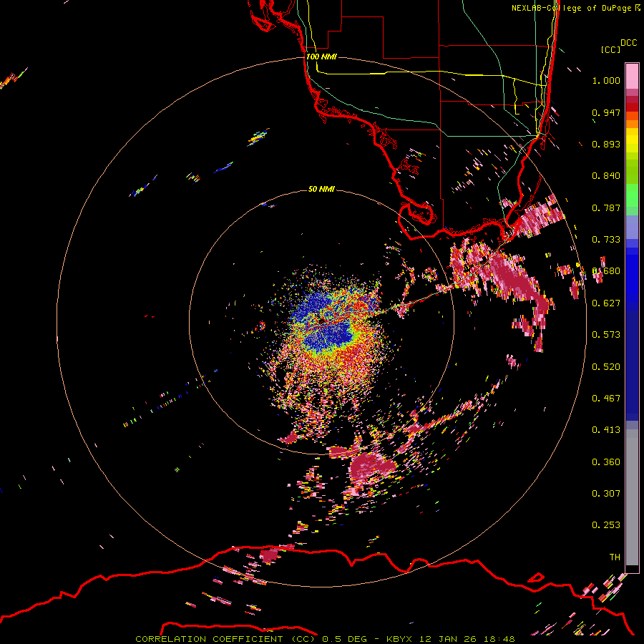The height and width of the screenshot is (644, 644).
Task: Click the 0.413 color scale value
Action: point(606,430)
